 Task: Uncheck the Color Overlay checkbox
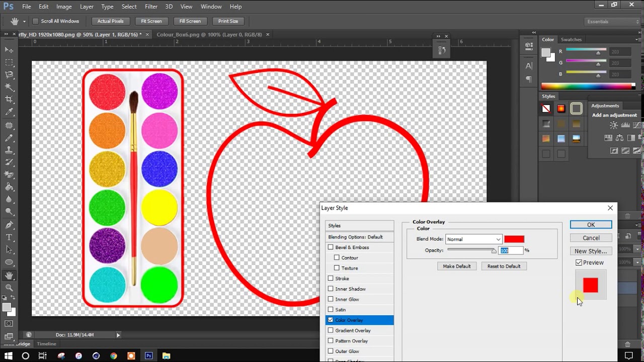point(331,320)
